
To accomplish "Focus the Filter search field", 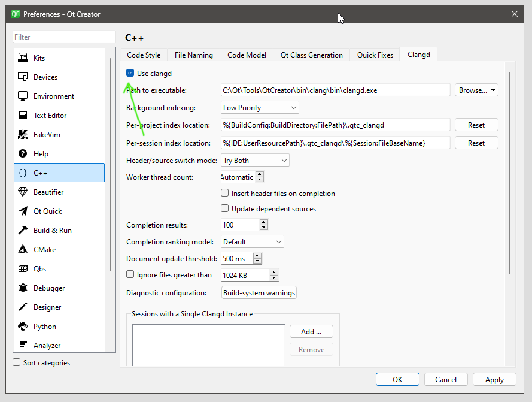I will pyautogui.click(x=64, y=37).
